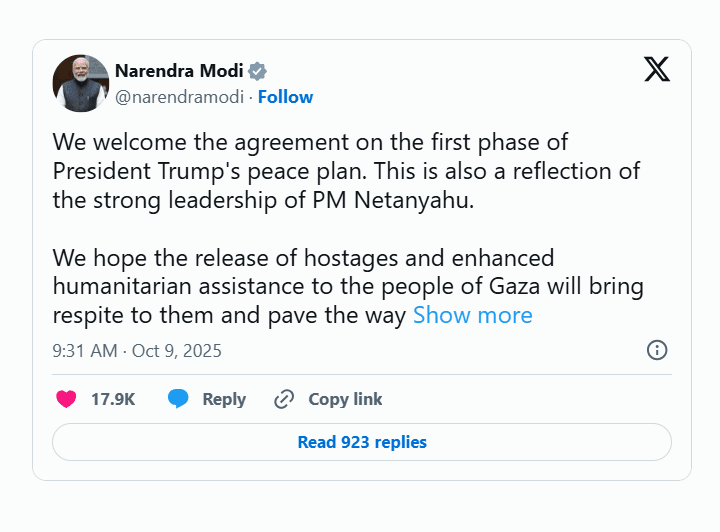Click the tweet's first paragraph text
The image size is (720, 532).
coord(346,171)
